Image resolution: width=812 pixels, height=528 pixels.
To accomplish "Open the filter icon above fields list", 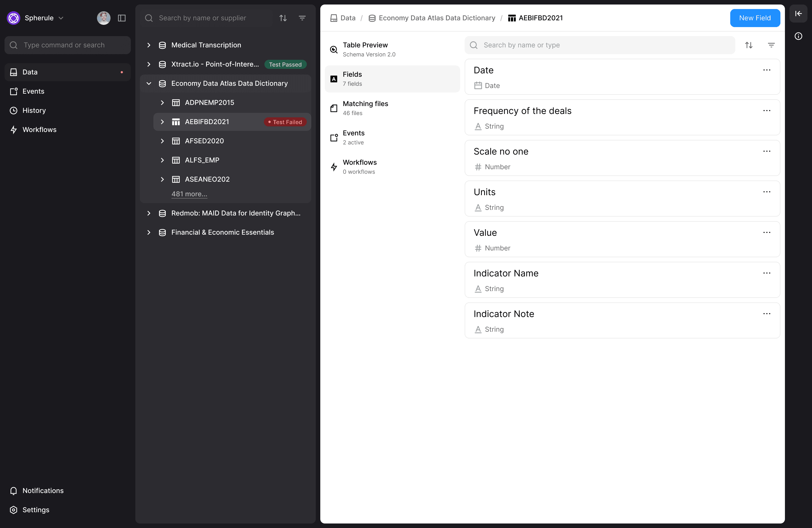I will 771,45.
